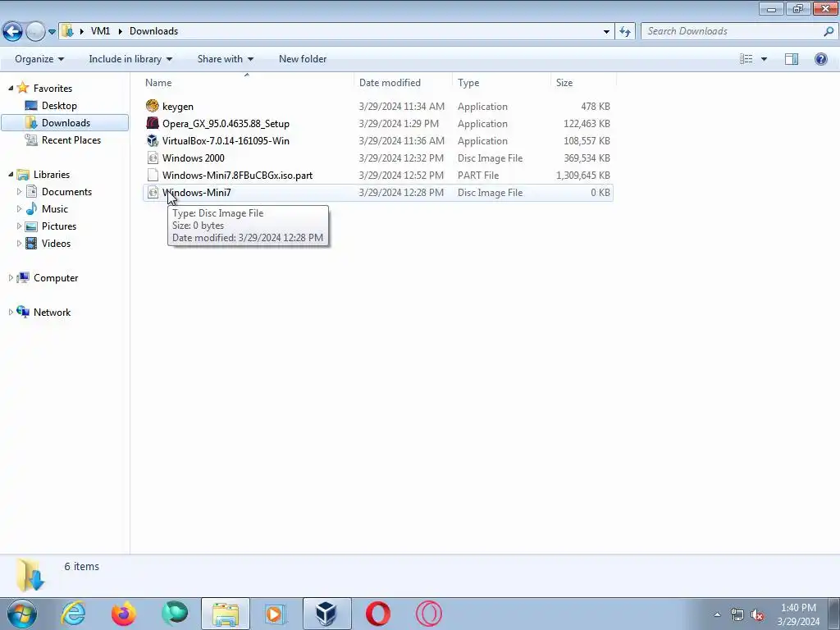This screenshot has width=840, height=630.
Task: Expand the Videos library node
Action: tap(20, 243)
